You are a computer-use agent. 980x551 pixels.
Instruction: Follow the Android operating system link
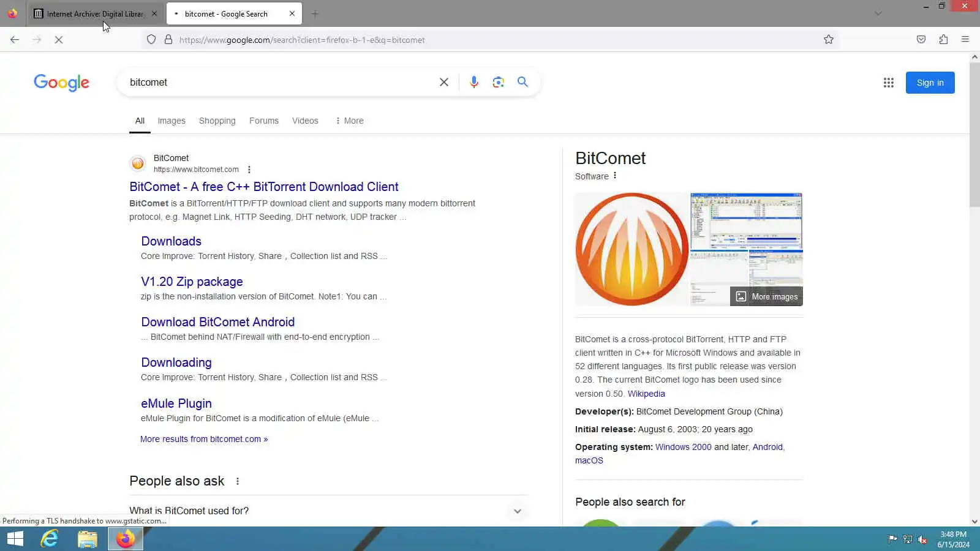coord(767,447)
